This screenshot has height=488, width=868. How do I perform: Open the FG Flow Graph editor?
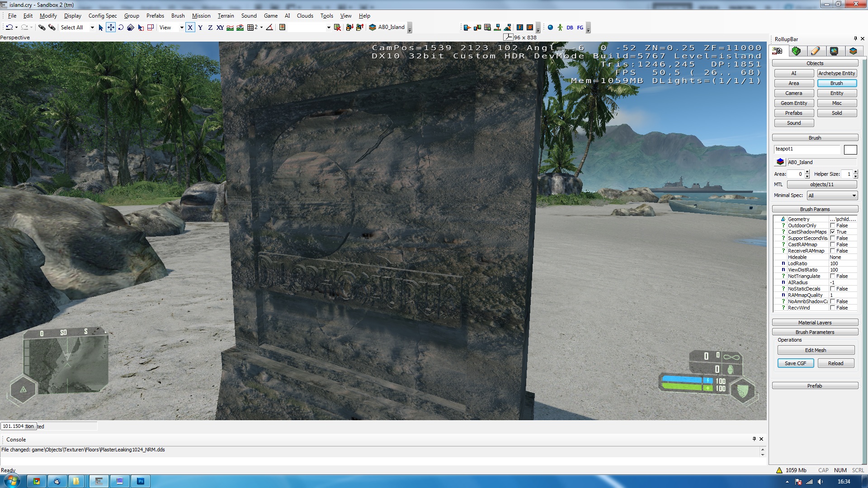pos(580,28)
